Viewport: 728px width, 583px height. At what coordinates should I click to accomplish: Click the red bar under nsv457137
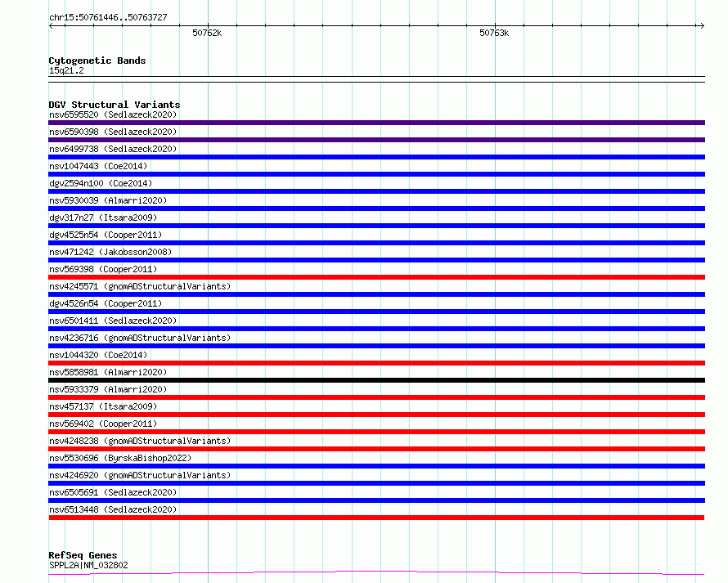coord(376,415)
